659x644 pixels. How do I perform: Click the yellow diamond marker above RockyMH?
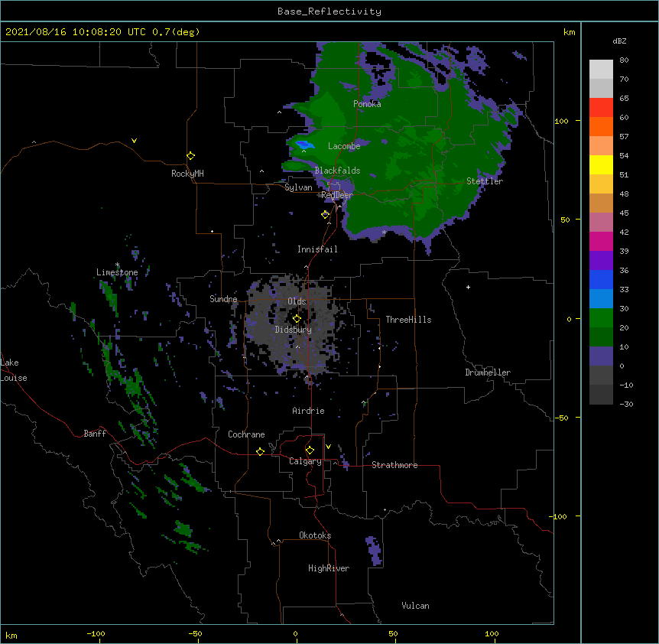coord(190,156)
